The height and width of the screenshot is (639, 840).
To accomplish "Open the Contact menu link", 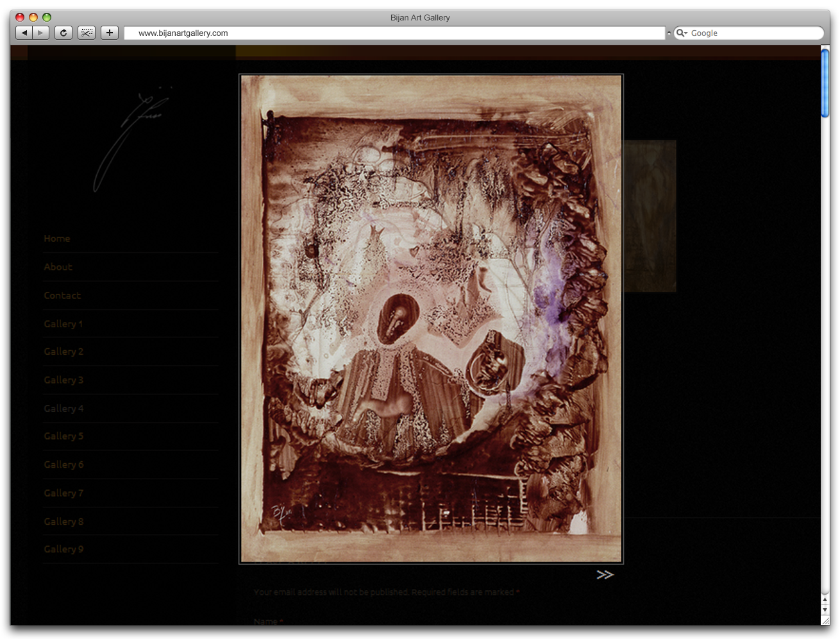I will [62, 296].
